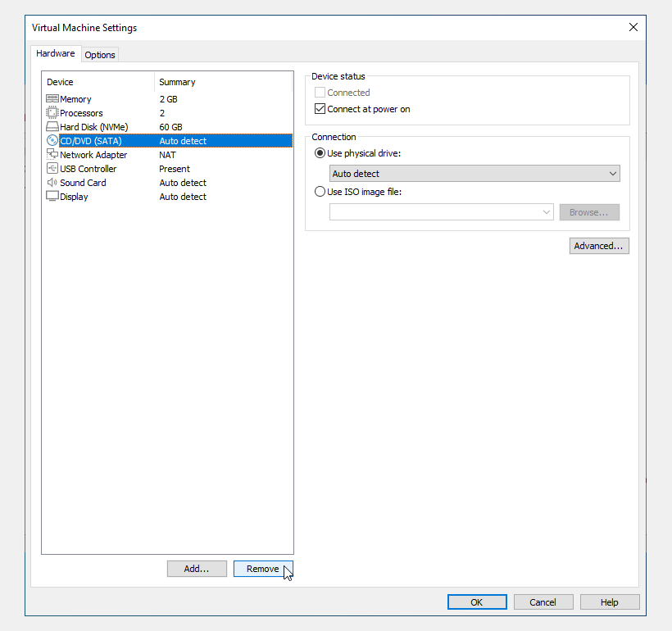Click the Browse... button
This screenshot has height=631, width=672.
tap(589, 212)
